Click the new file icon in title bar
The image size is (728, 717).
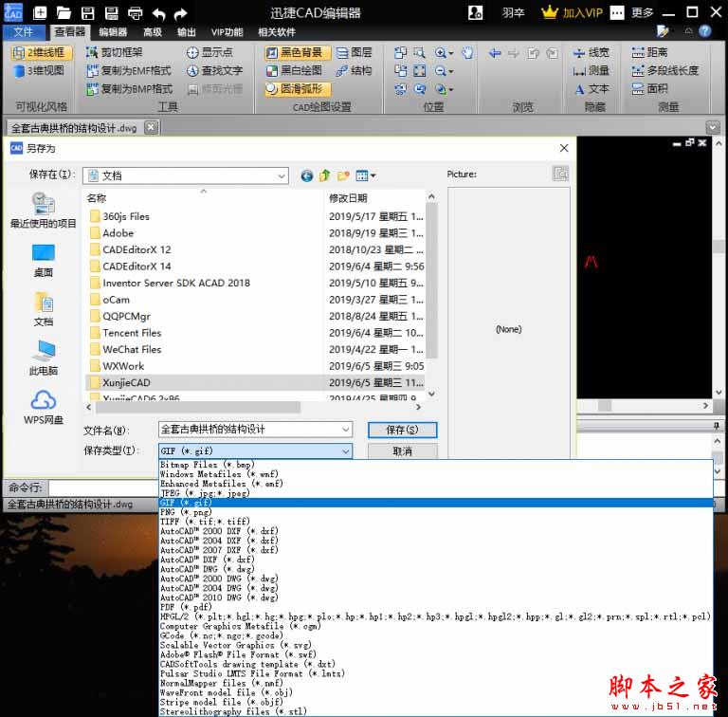coord(40,12)
